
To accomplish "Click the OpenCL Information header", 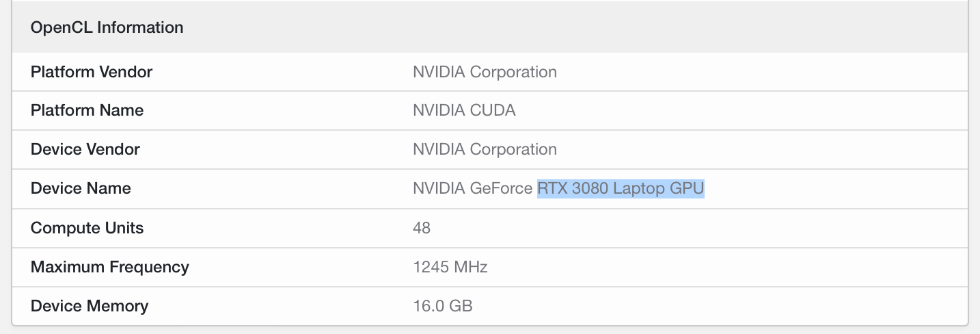I will pyautogui.click(x=107, y=27).
